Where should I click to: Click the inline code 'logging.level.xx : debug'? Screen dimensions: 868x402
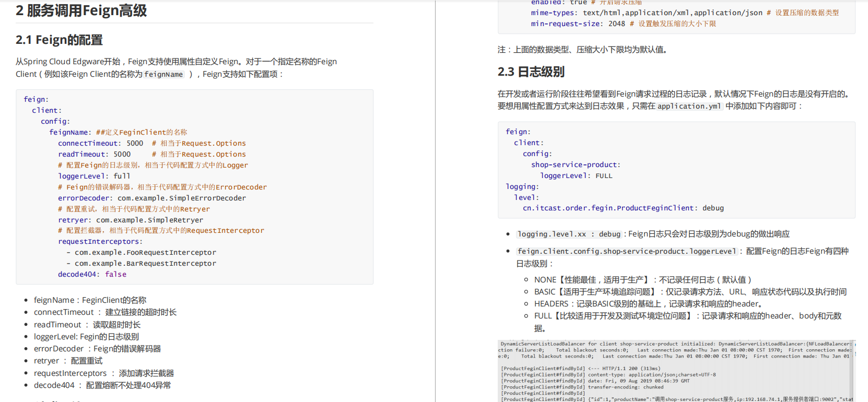pos(569,234)
